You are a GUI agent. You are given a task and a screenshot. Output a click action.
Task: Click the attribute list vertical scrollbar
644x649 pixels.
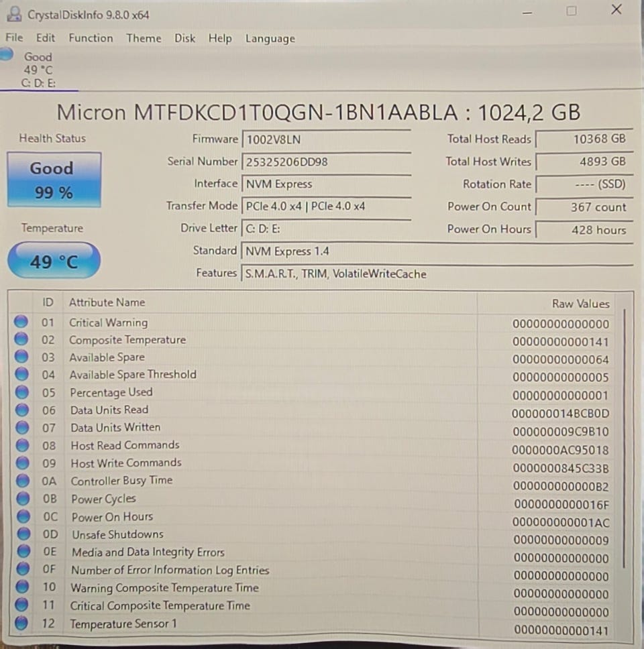pos(624,438)
